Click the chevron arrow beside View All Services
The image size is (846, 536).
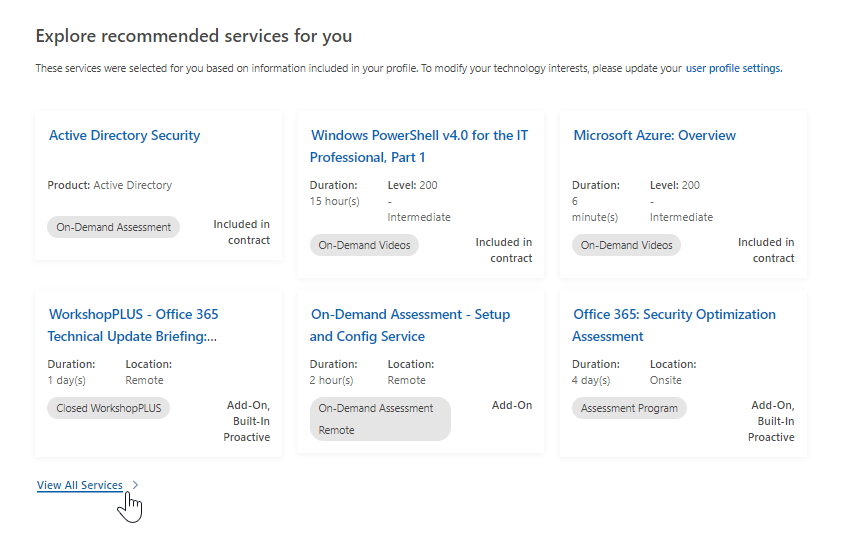point(135,485)
